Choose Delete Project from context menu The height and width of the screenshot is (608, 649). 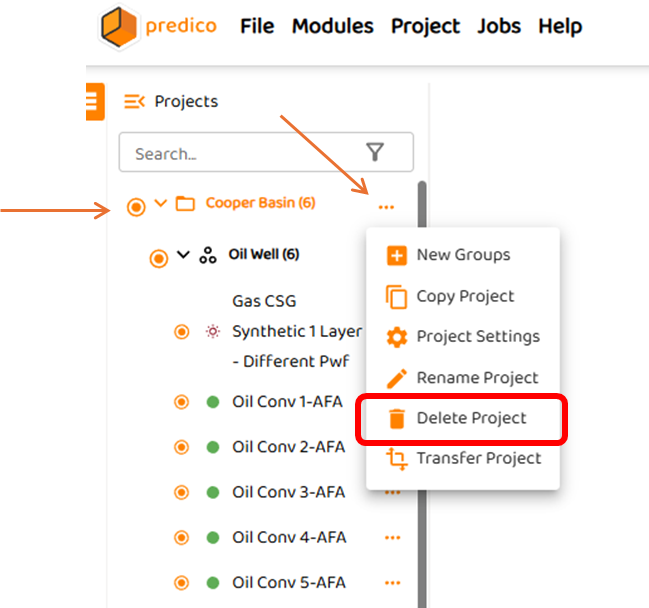470,418
